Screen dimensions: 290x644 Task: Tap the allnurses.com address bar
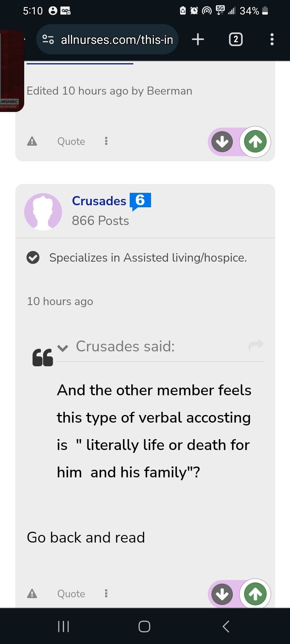[107, 39]
